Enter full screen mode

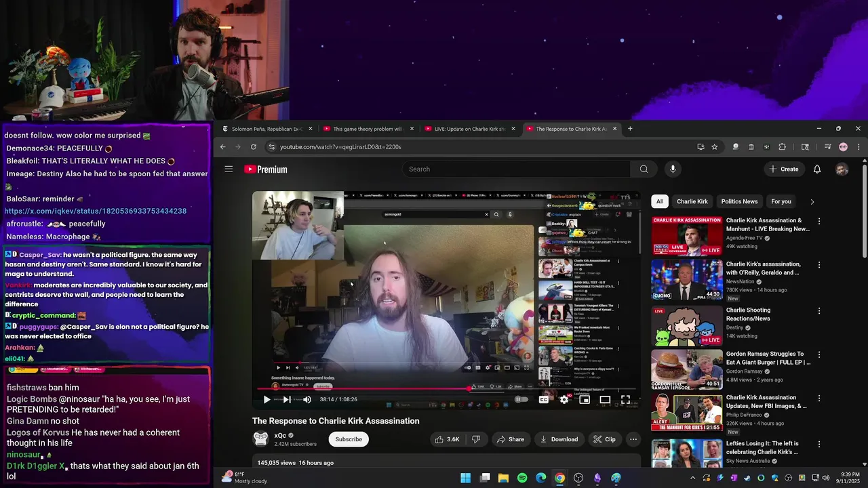click(625, 400)
